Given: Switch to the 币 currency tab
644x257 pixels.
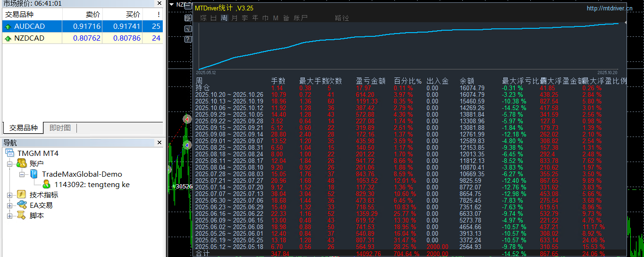Looking at the screenshot, I should [266, 18].
